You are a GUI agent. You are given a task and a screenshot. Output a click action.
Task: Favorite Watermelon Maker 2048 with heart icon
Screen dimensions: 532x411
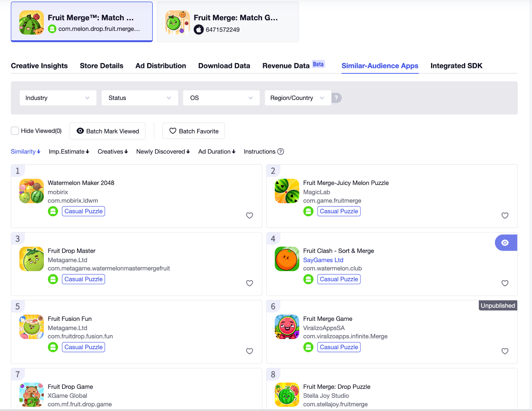pyautogui.click(x=249, y=215)
